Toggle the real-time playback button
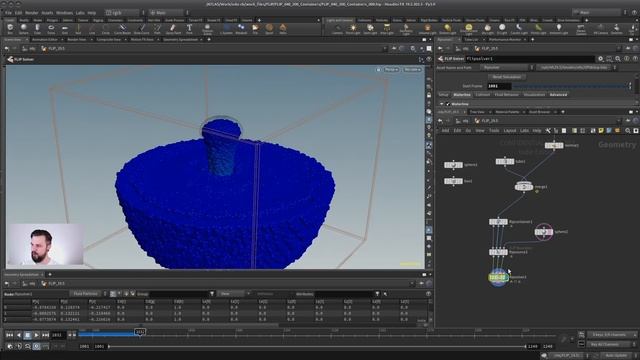Image resolution: width=640 pixels, height=360 pixels. click(36, 346)
